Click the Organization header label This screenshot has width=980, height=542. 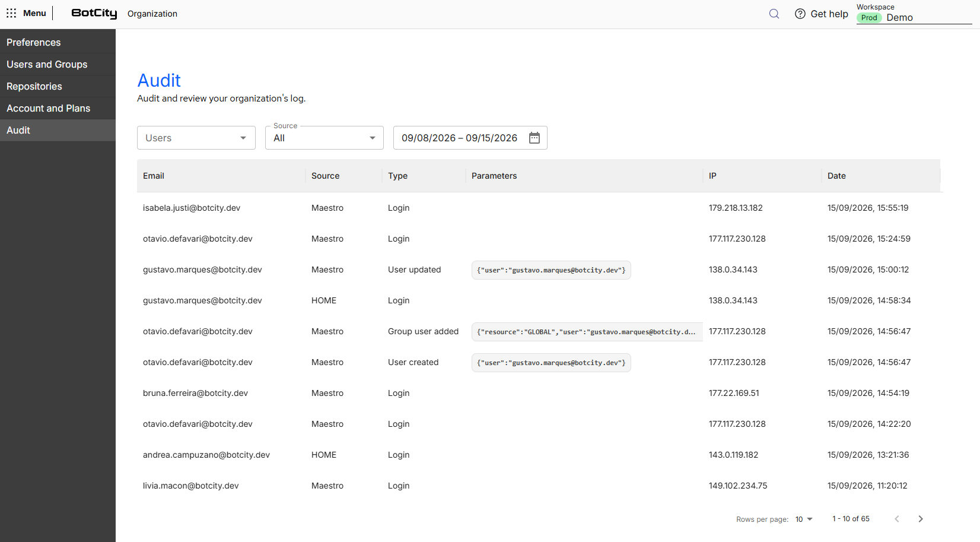click(152, 14)
